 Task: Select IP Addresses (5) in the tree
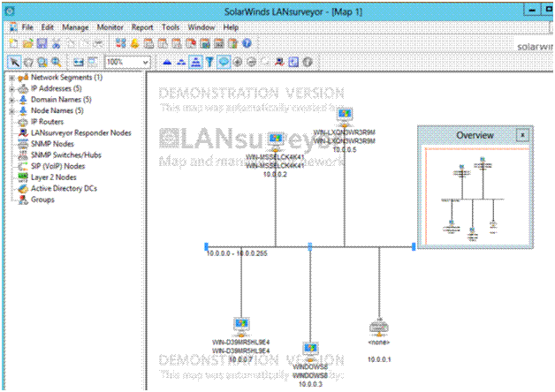pos(57,88)
